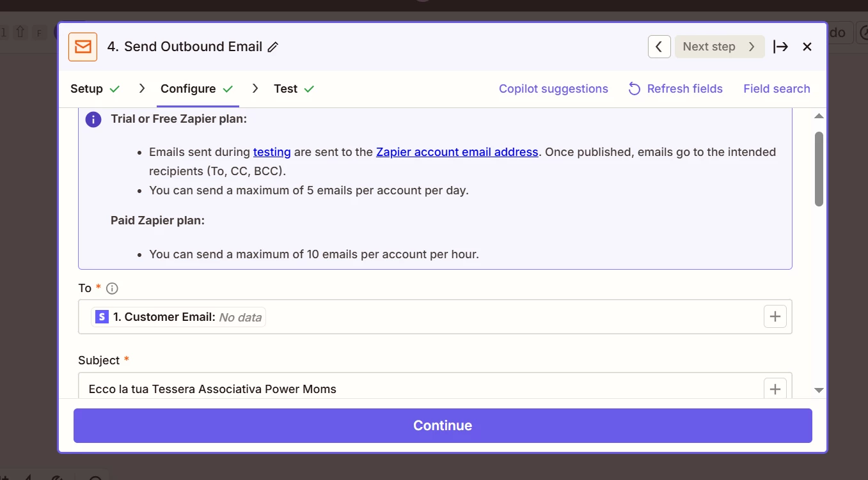868x480 pixels.
Task: Click the chevron between Setup and Configure
Action: point(142,88)
